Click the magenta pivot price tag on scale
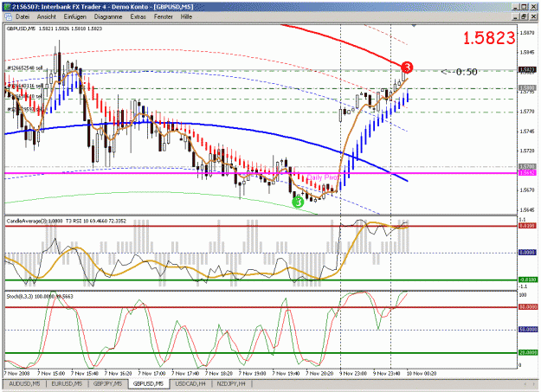 [527, 172]
